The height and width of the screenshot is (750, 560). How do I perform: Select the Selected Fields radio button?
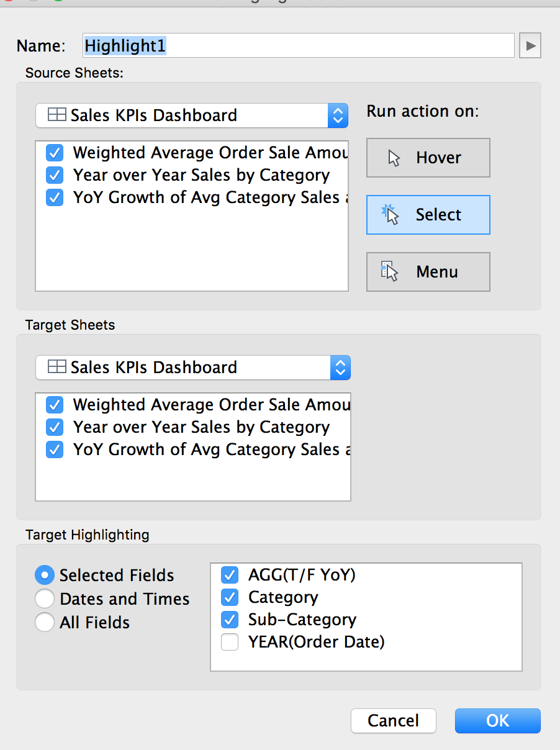45,576
